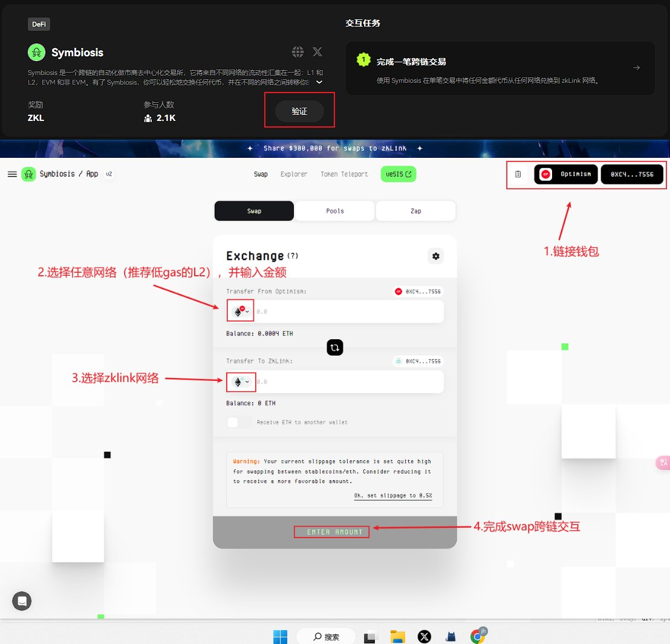Open Explorer in the top navigation
This screenshot has height=644, width=670.
(293, 174)
